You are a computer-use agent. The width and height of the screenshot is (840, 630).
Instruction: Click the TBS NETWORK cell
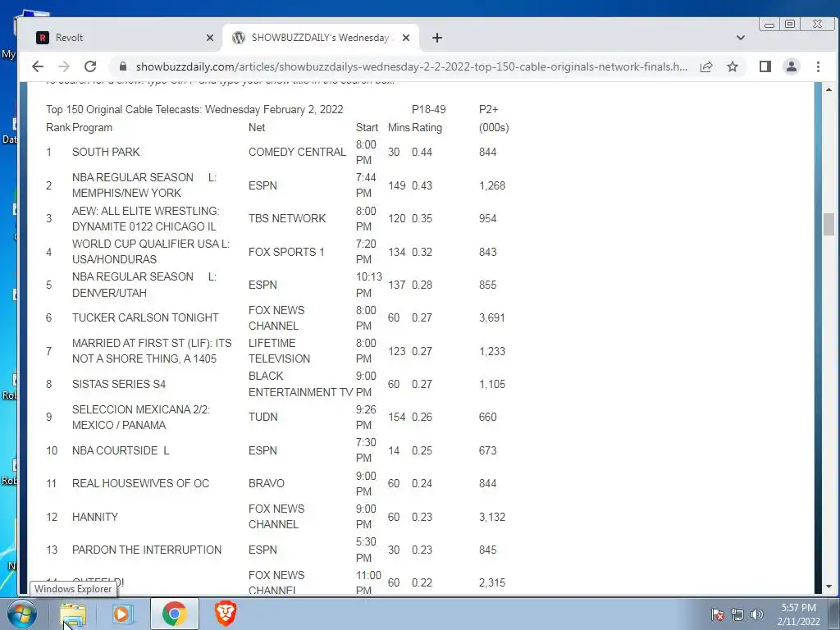[287, 218]
